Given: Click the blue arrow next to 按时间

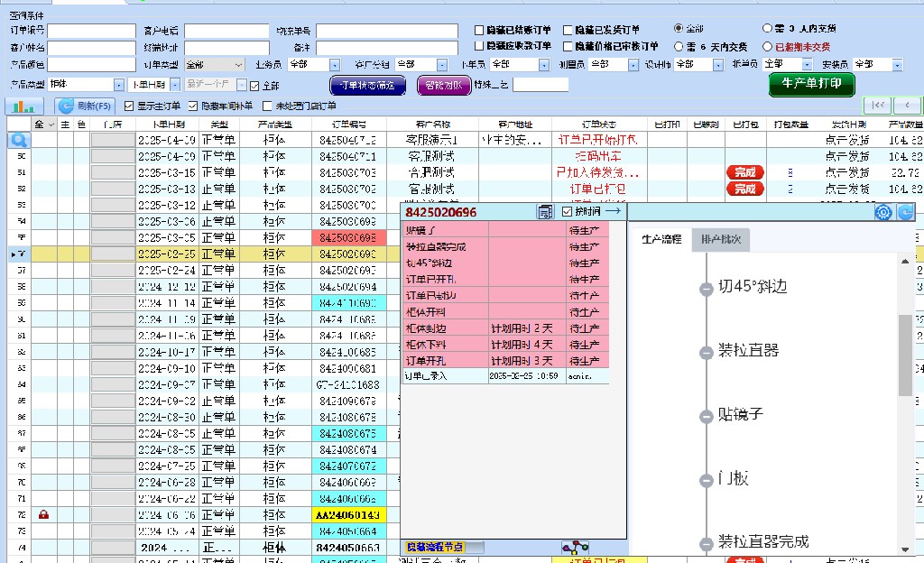Looking at the screenshot, I should [614, 211].
